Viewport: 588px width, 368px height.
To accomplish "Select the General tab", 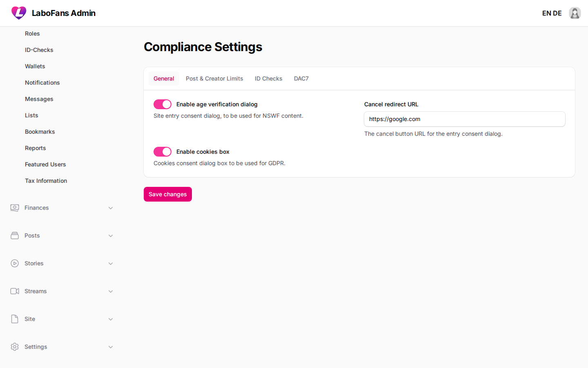I will (x=164, y=79).
